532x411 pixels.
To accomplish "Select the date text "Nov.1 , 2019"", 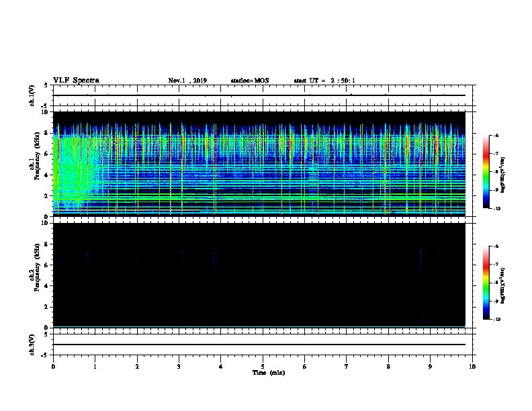I will tap(187, 81).
